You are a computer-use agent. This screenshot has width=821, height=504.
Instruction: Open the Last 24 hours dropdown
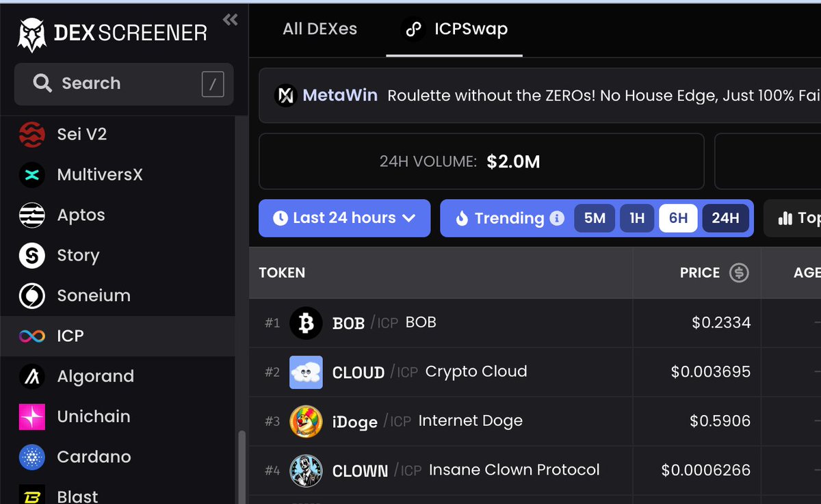pyautogui.click(x=344, y=218)
